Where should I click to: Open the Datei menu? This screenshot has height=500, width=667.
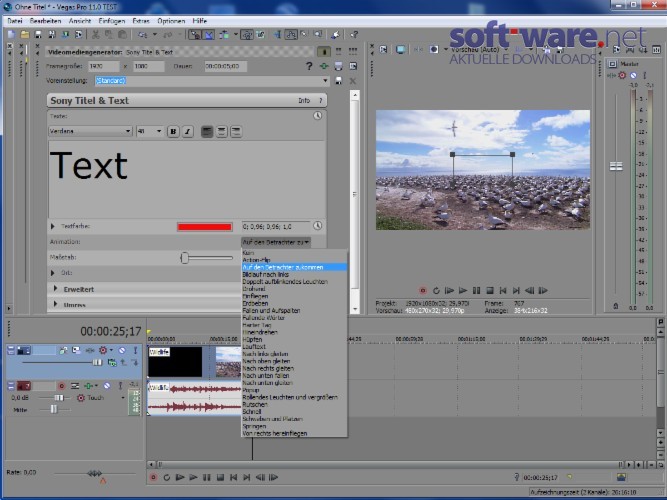15,21
